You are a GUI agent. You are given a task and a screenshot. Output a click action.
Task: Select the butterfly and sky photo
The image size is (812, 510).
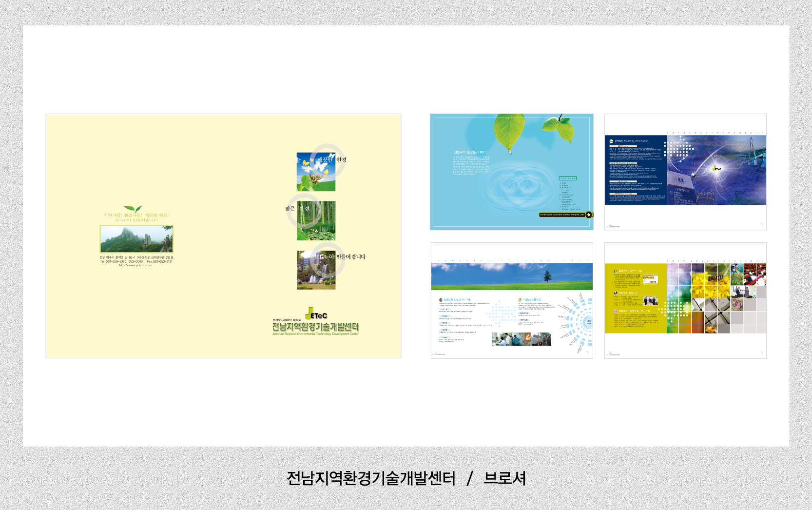click(x=316, y=172)
